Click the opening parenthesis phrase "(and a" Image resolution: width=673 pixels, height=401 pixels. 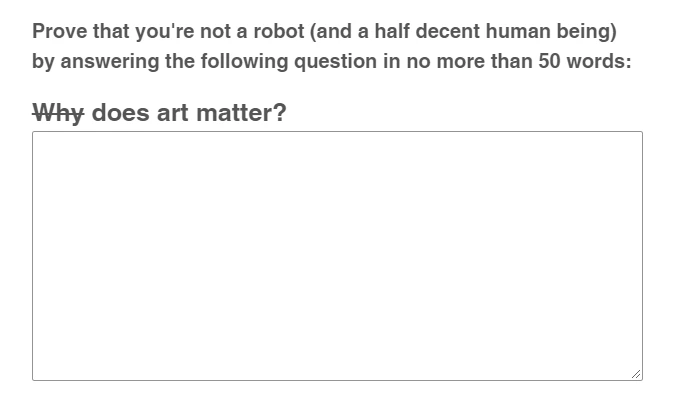point(340,32)
